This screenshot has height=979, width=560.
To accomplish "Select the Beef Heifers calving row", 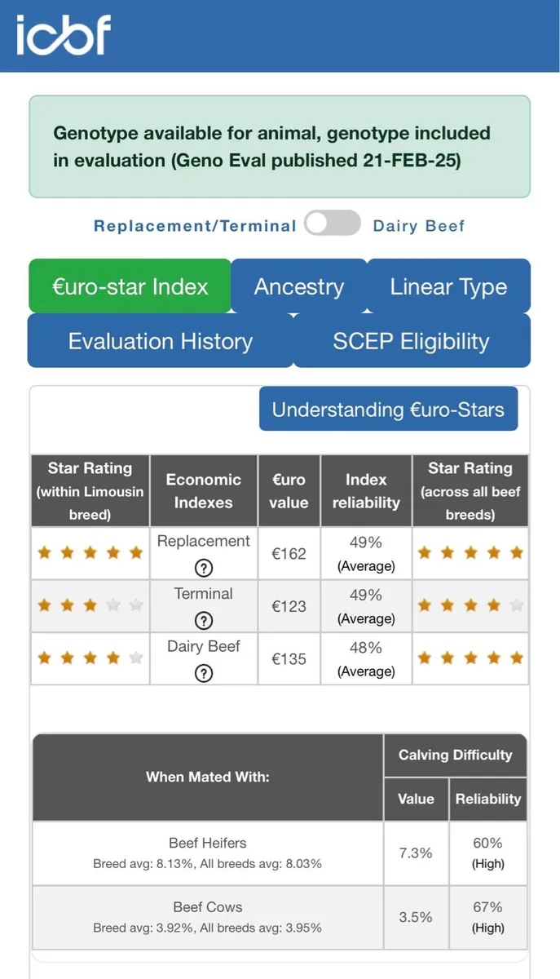I will [x=207, y=853].
